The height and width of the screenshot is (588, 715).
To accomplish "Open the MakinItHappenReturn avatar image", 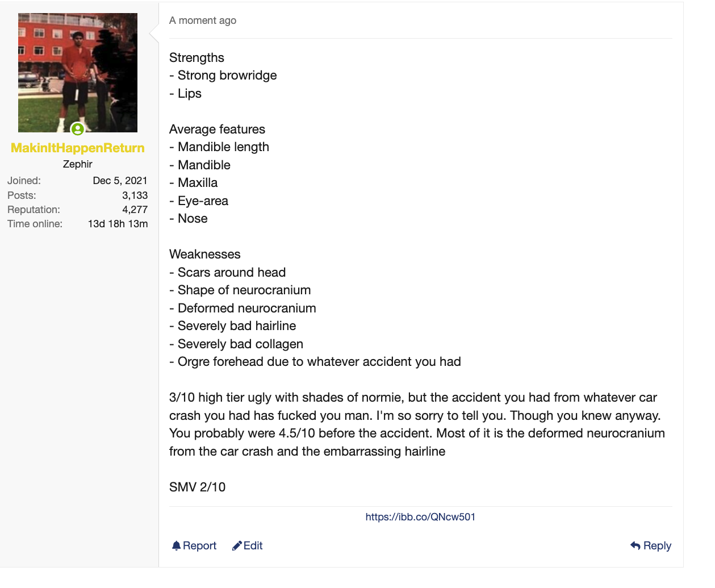I will 78,73.
